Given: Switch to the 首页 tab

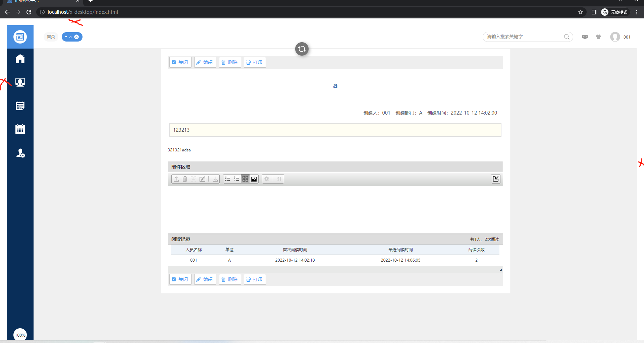Looking at the screenshot, I should coord(51,37).
